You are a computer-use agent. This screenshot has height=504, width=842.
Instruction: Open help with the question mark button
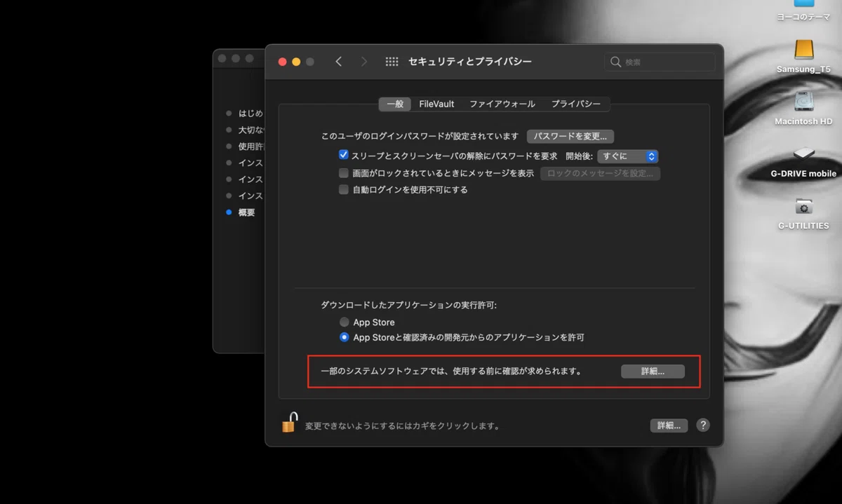pyautogui.click(x=702, y=425)
